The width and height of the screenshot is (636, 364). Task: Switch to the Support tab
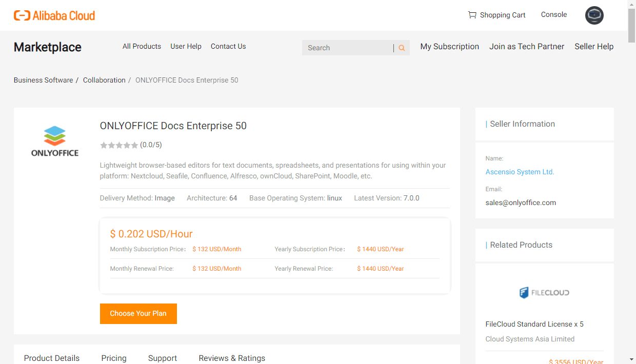pos(162,358)
